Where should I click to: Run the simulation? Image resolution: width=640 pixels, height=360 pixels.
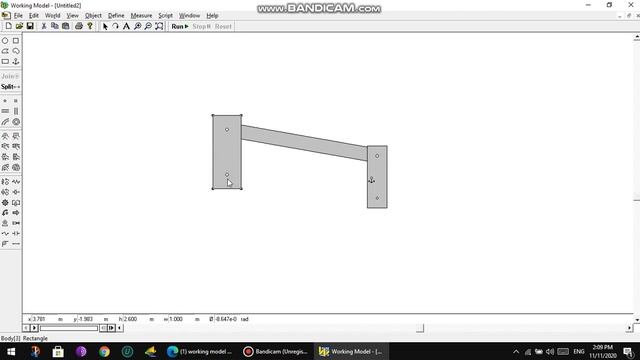pos(180,26)
